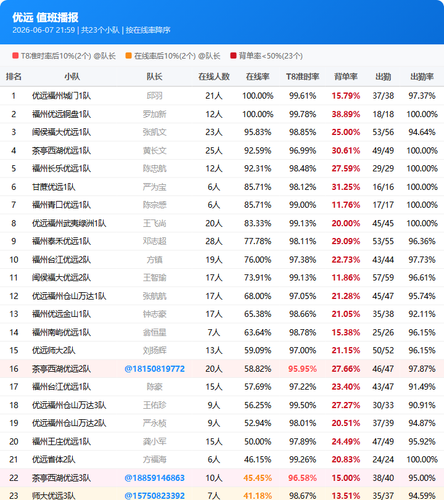Image resolution: width=444 pixels, height=500 pixels.
Task: Click the 出勤率 column header
Action: pos(422,77)
